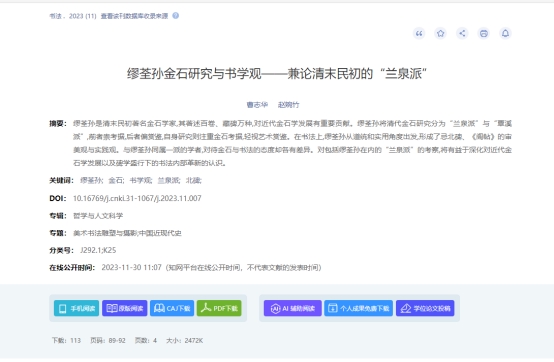Viewport: 554px width, 362px height.
Task: Click the CAJ下载 button
Action: 172,308
